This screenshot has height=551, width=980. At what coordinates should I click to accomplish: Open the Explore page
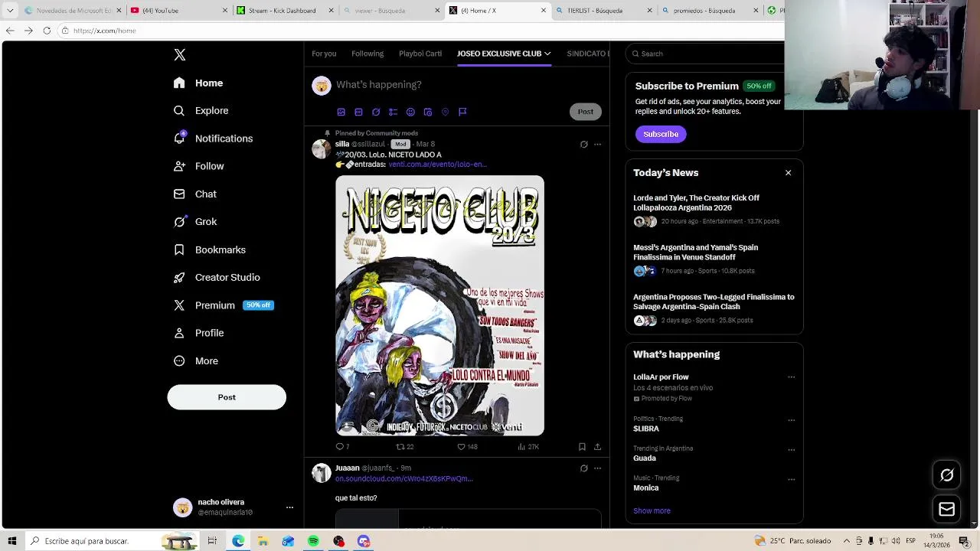pos(201,111)
